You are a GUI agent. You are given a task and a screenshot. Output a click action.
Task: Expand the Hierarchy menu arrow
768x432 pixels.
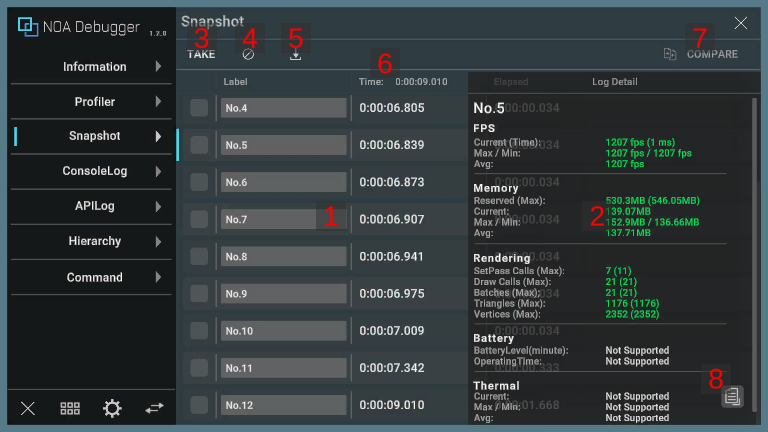pyautogui.click(x=158, y=241)
